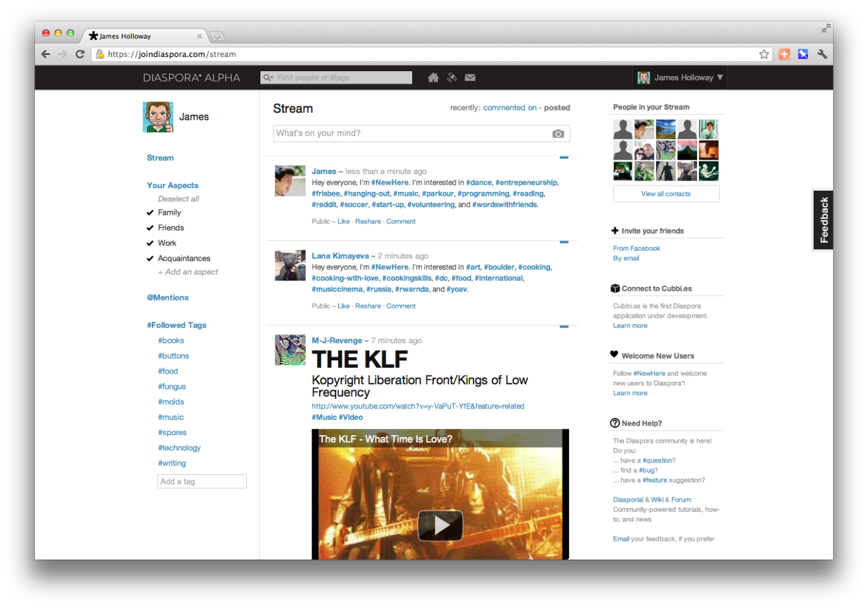
Task: Open Stream in left sidebar
Action: point(160,158)
